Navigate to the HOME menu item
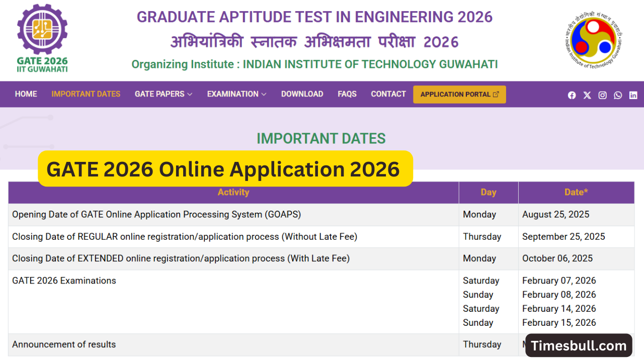Screen dimensions: 644x362 26,94
